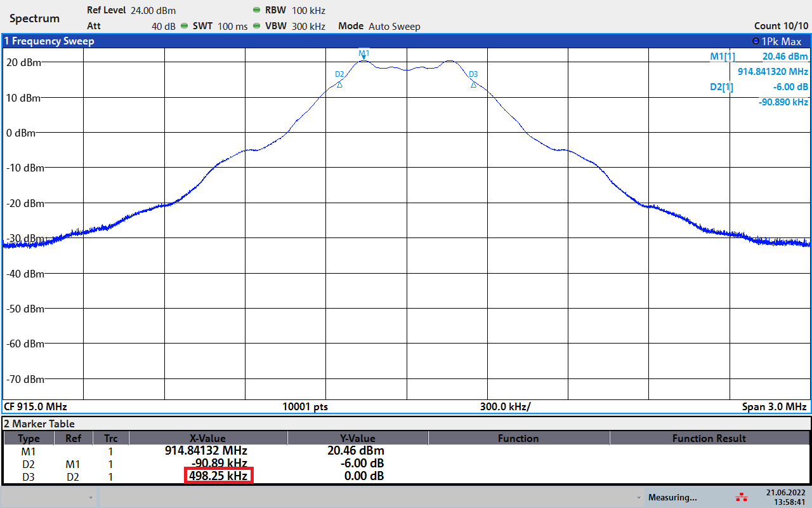Click the Y-Value column header

[358, 438]
